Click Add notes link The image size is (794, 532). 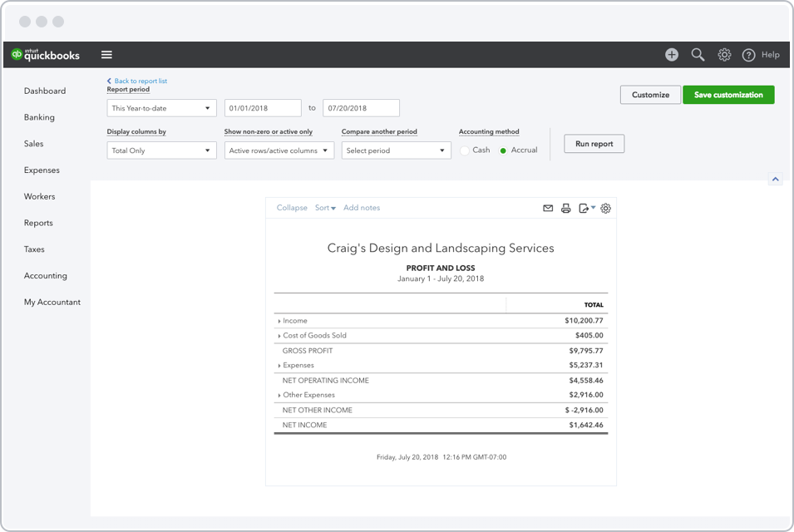pyautogui.click(x=362, y=208)
